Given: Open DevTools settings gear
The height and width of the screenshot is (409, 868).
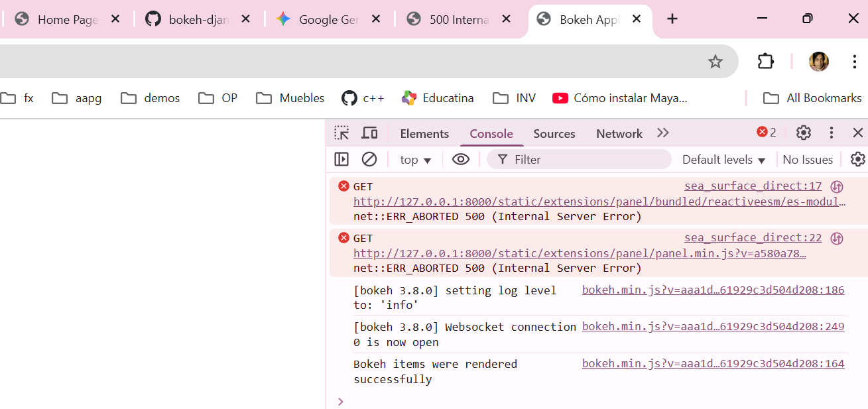Looking at the screenshot, I should 804,133.
